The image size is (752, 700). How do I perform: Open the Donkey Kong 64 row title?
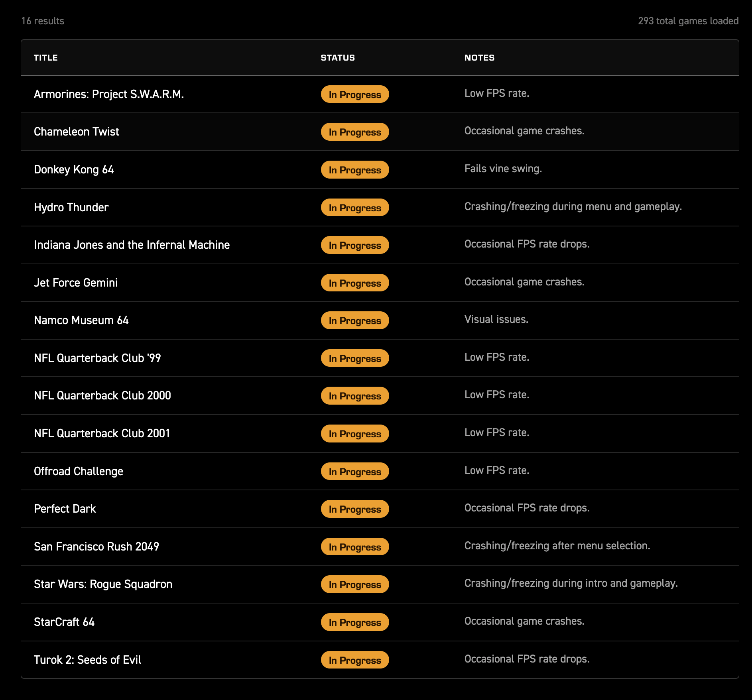point(74,169)
